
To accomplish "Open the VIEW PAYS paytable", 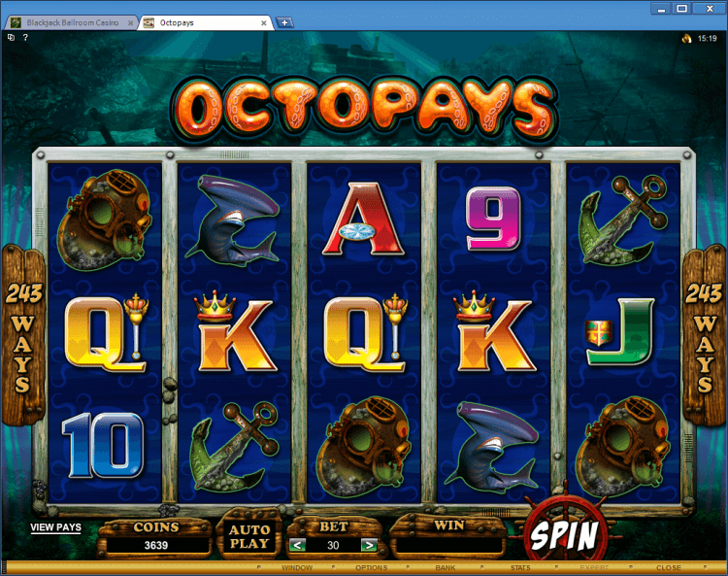I will 55,527.
